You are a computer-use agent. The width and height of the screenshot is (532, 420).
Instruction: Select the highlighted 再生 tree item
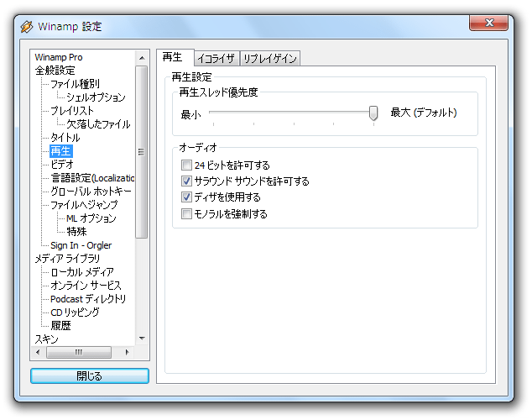[60, 151]
